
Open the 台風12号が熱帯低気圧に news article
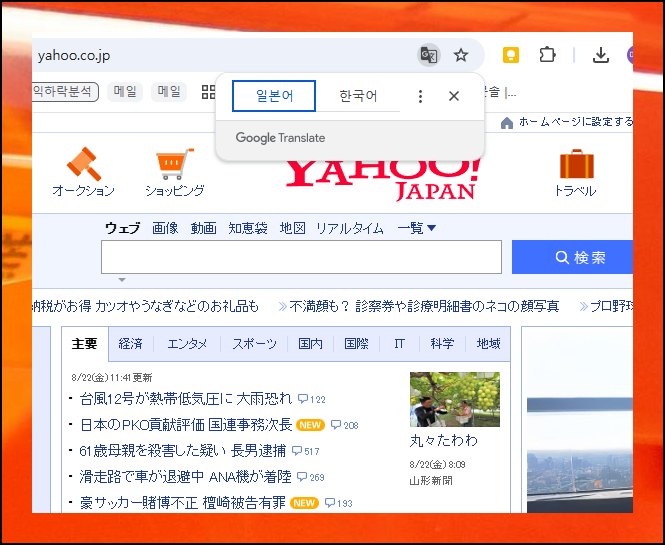pos(186,399)
